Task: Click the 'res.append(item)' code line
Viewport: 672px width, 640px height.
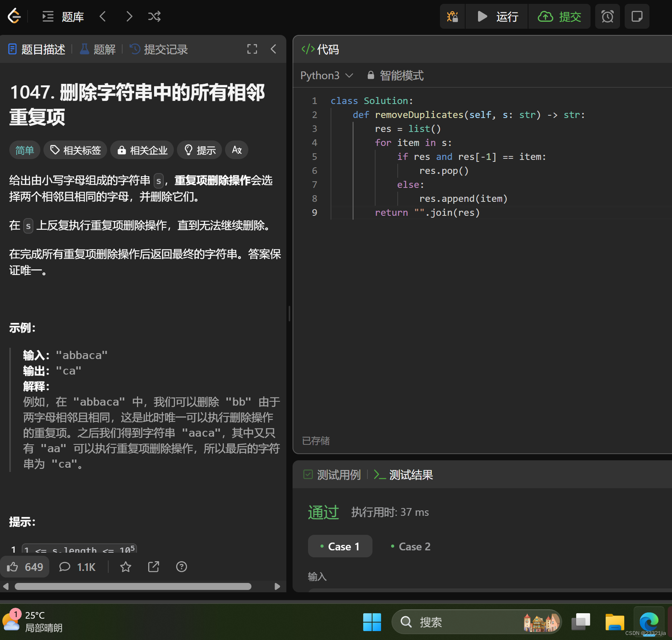Action: pos(463,199)
